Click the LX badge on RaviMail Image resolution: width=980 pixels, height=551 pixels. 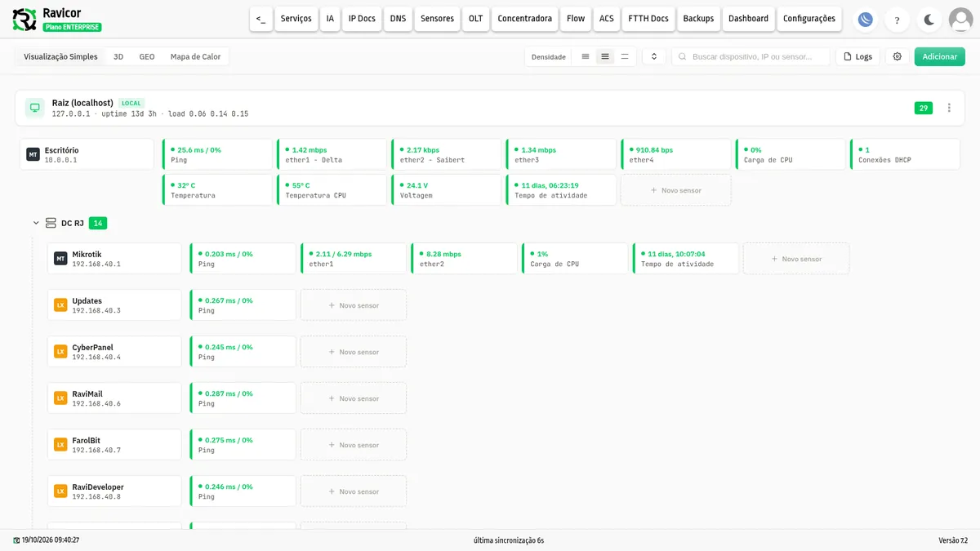[60, 398]
